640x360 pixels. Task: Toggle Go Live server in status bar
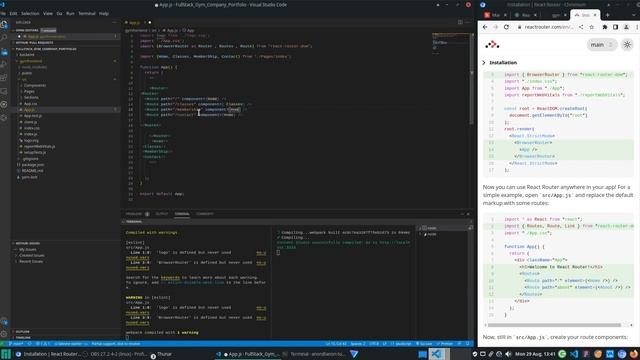[x=424, y=344]
